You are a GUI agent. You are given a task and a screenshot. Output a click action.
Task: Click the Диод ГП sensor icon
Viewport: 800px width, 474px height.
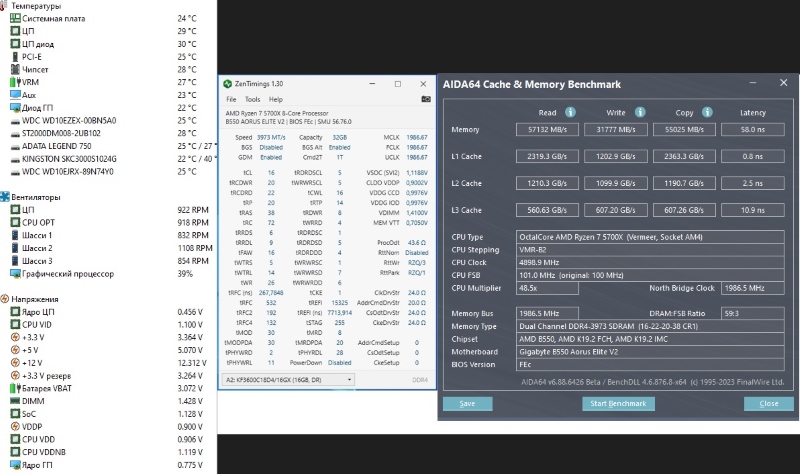point(15,108)
